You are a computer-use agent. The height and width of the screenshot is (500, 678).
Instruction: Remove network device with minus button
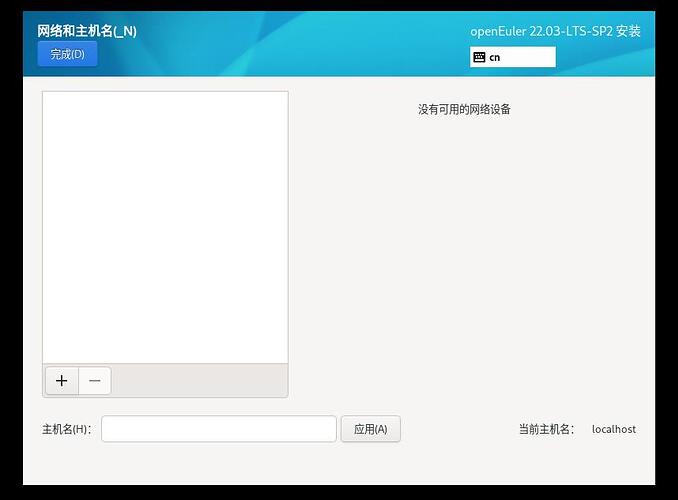click(x=95, y=381)
